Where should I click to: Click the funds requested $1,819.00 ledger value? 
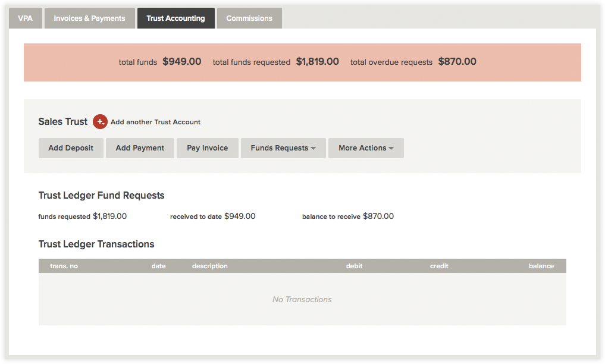coord(109,216)
